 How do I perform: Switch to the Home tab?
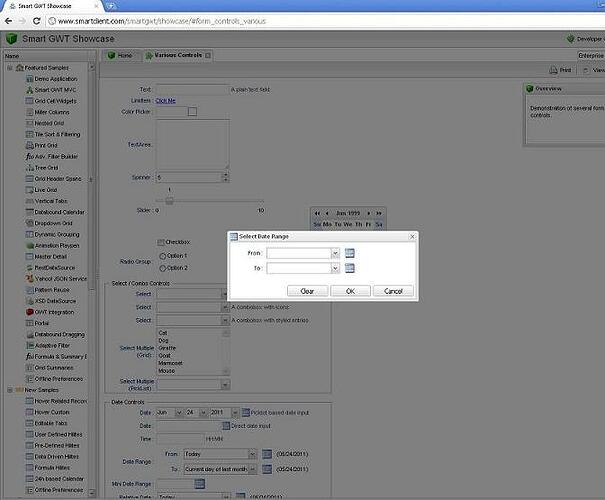click(120, 55)
